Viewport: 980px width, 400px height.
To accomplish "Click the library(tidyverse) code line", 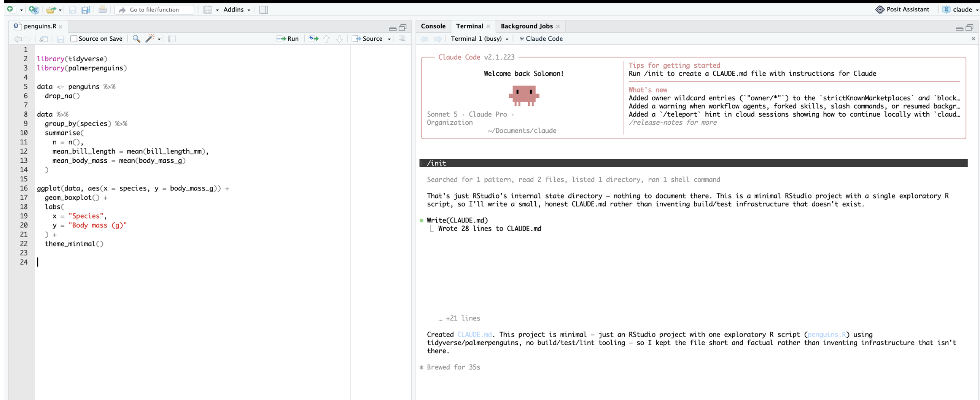I will 72,59.
